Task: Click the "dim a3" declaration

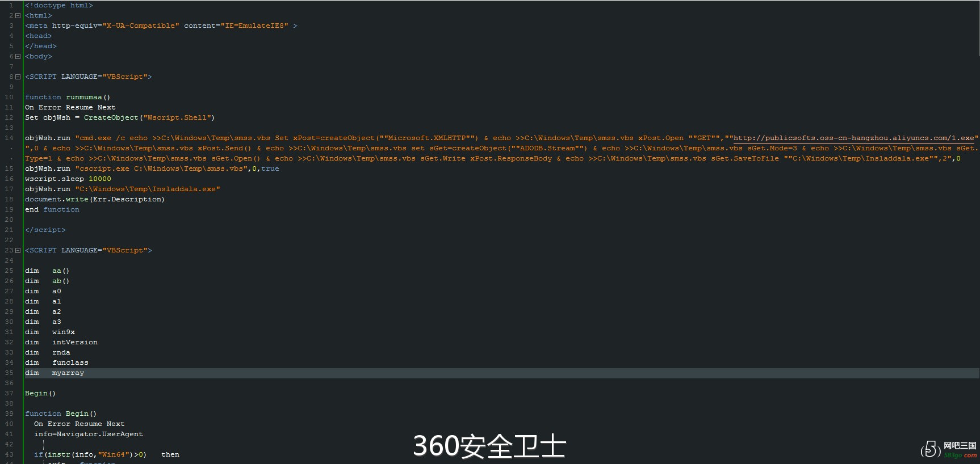Action: pyautogui.click(x=43, y=322)
